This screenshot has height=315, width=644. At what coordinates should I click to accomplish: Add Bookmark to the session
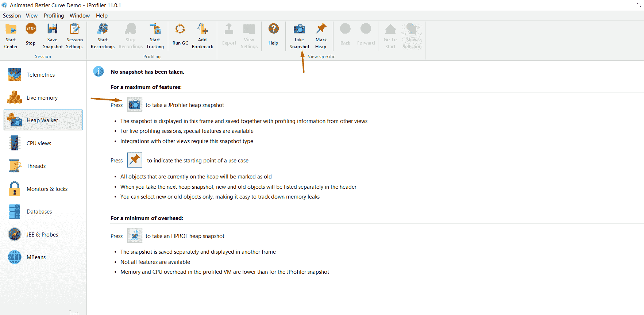click(x=203, y=36)
